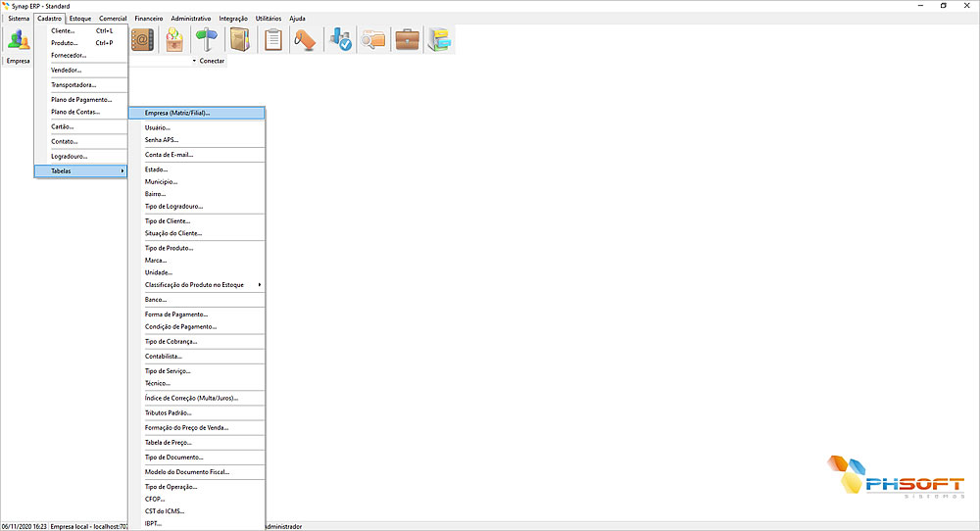Image resolution: width=980 pixels, height=531 pixels.
Task: Open the address book contacts icon
Action: (143, 40)
